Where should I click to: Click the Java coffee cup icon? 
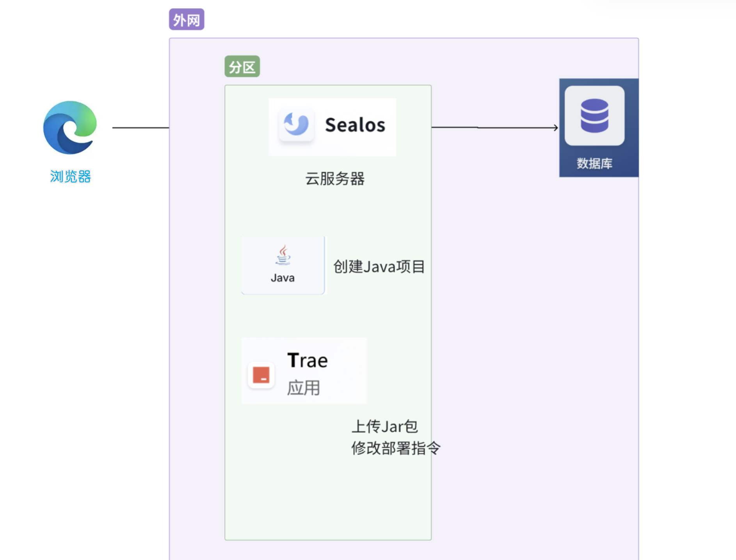[x=283, y=255]
